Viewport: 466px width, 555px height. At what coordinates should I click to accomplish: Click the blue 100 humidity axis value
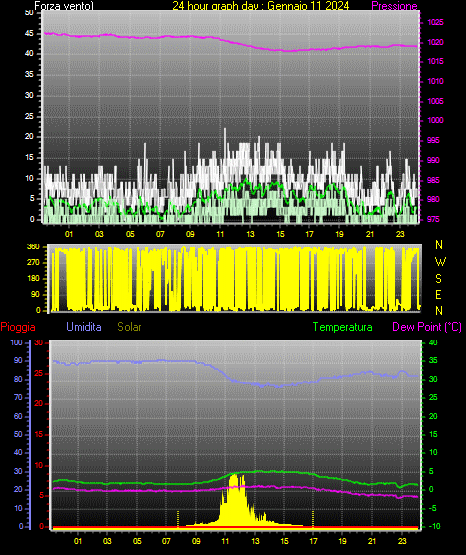17,342
